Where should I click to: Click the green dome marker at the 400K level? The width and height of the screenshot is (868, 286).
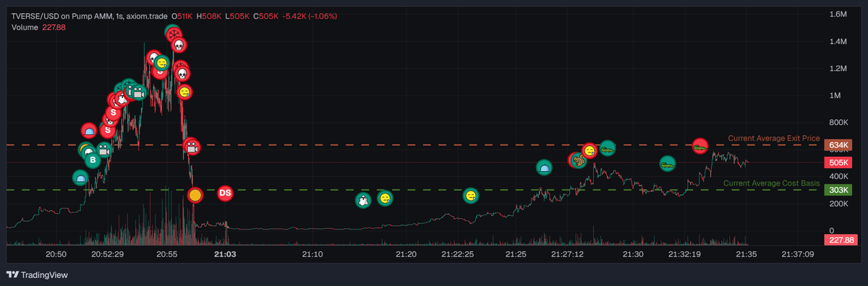[x=80, y=178]
